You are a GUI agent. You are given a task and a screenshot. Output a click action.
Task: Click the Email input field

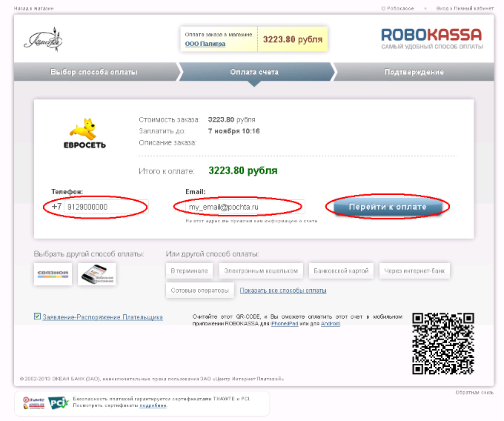point(245,207)
